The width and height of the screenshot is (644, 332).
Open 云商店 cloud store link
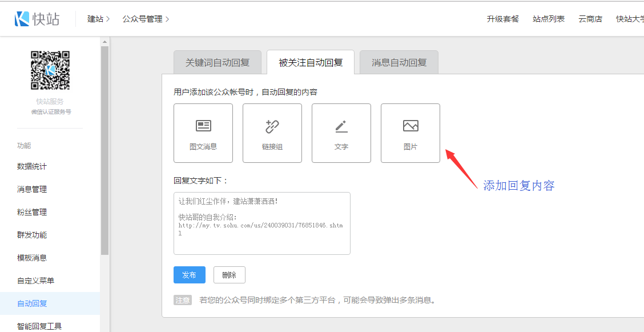pos(590,19)
